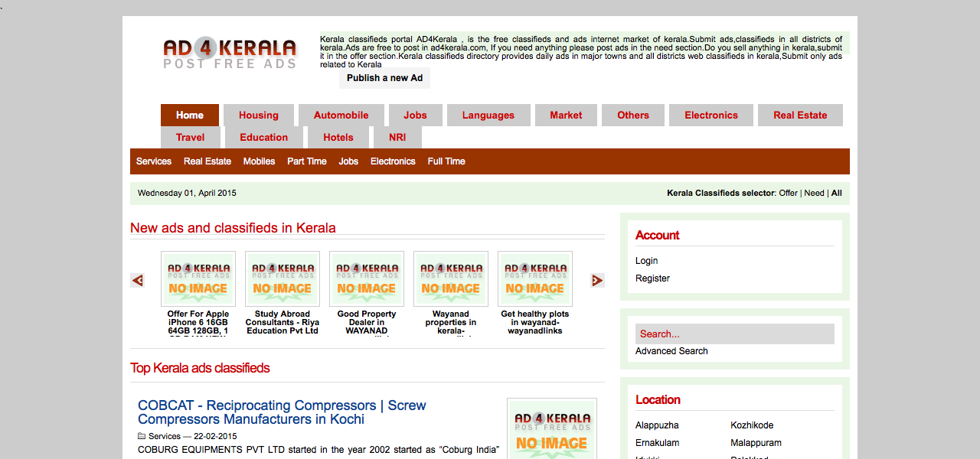Open the Real Estate category tab
980x459 pixels.
tap(800, 116)
